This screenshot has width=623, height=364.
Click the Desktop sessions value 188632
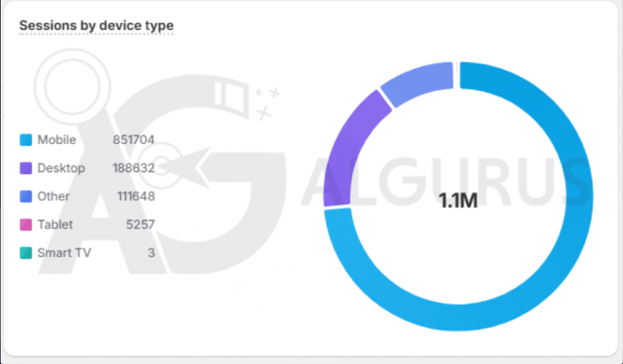(133, 168)
